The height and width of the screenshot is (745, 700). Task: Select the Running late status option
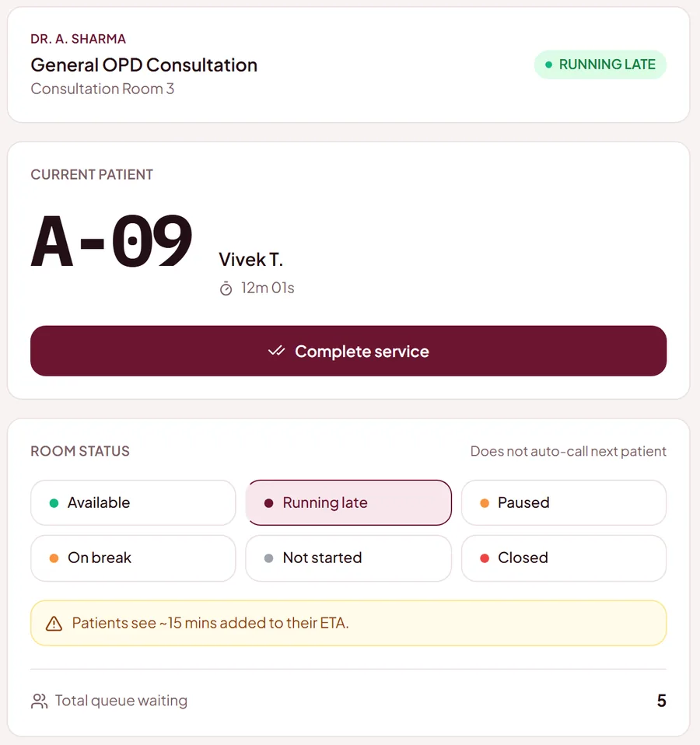pyautogui.click(x=348, y=502)
